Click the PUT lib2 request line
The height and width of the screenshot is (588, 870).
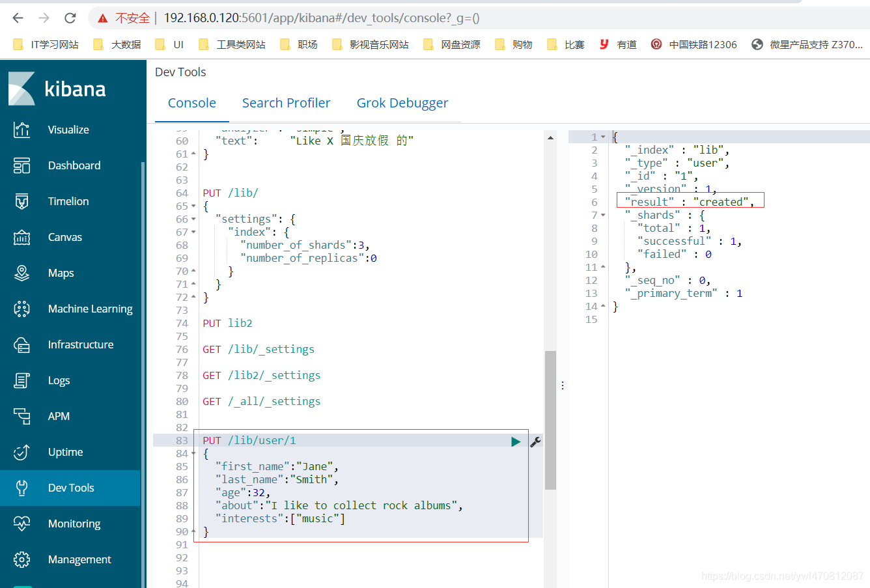point(227,324)
